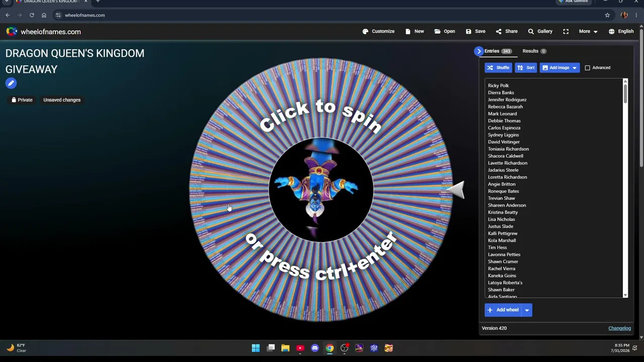Click Ask Gemini button
This screenshot has height=362, width=644.
coord(573,2)
